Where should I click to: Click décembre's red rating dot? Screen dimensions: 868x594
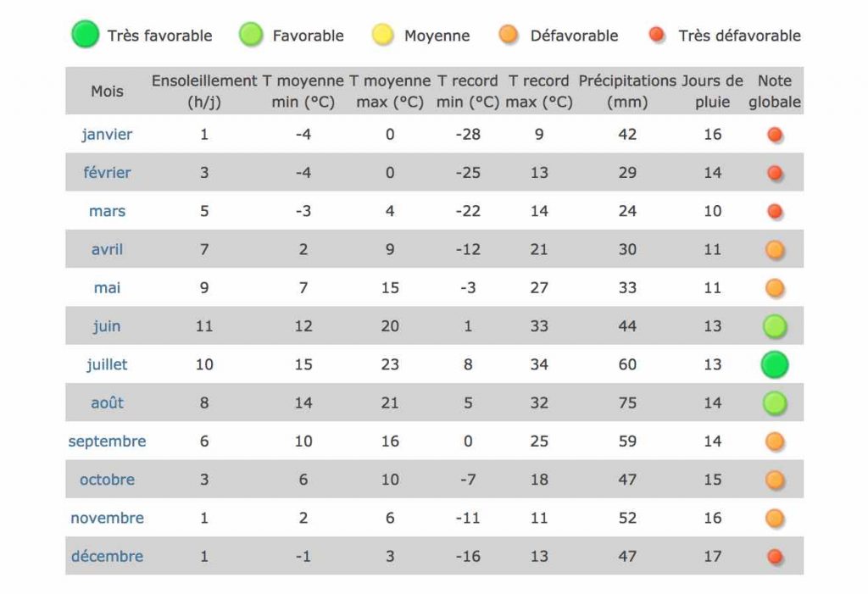[775, 557]
